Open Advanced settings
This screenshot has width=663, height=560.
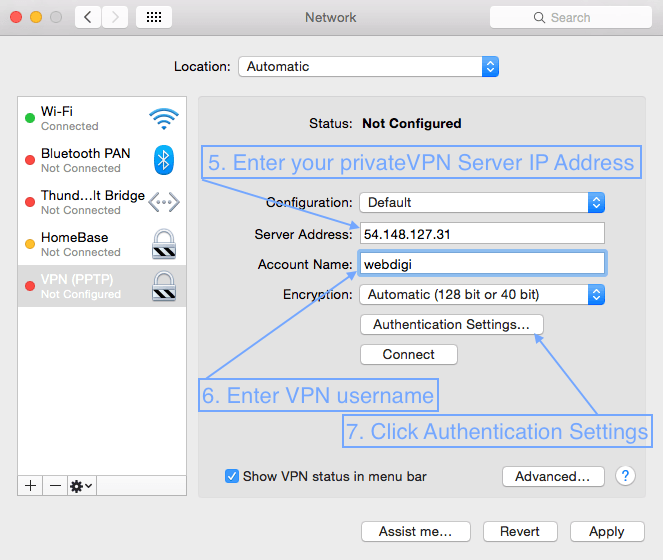tap(553, 476)
